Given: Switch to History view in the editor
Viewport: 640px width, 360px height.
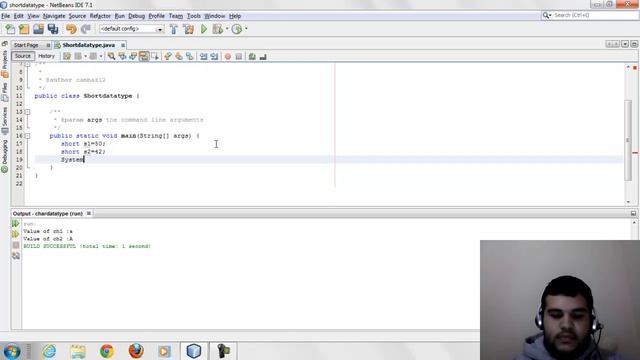Looking at the screenshot, I should click(x=46, y=56).
